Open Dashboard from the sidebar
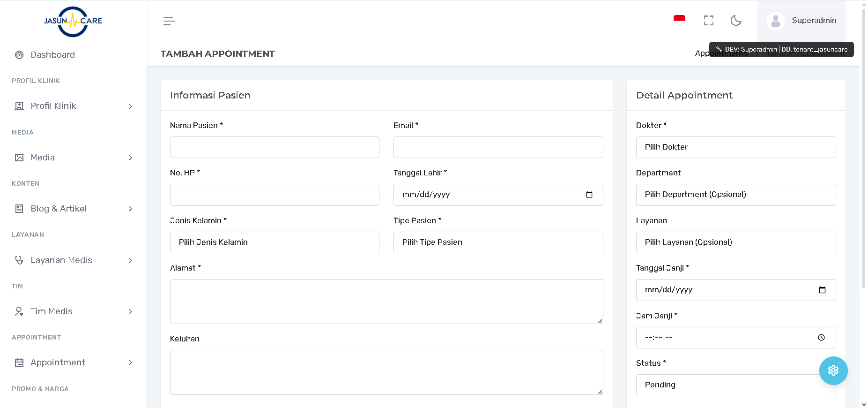The image size is (868, 408). [x=52, y=55]
